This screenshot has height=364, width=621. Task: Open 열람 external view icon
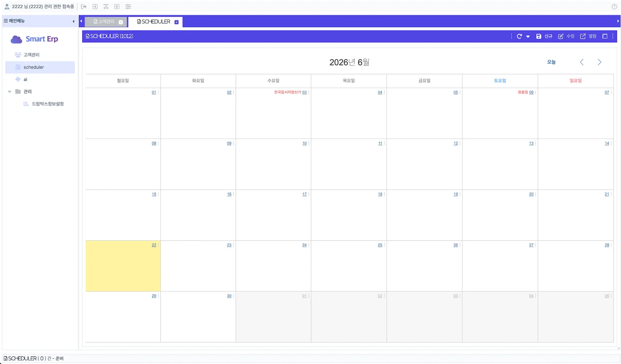pos(583,36)
